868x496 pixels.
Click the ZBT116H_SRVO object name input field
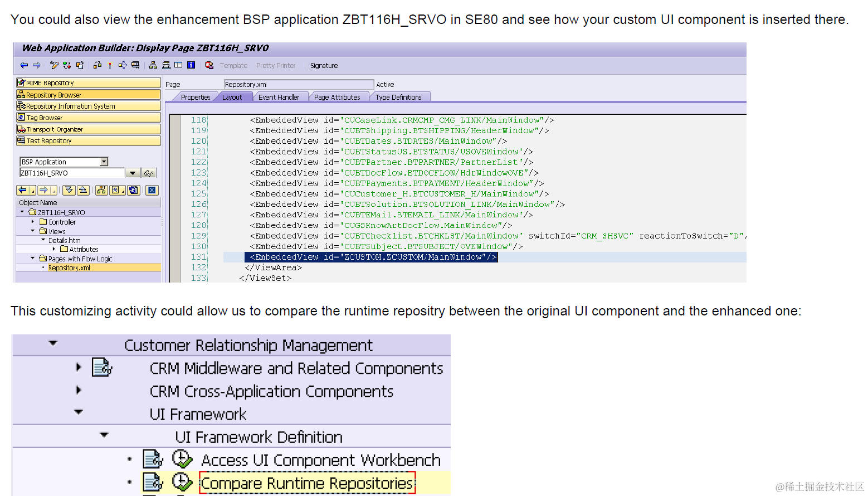[72, 173]
